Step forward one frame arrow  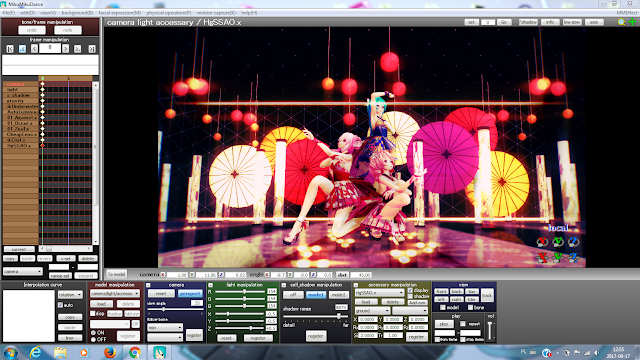(65, 49)
